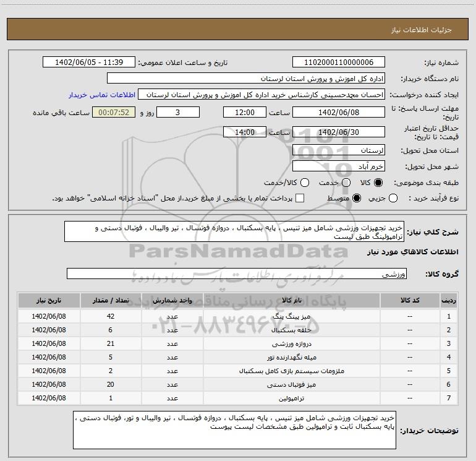Select the item name ترامپولین
The height and width of the screenshot is (461, 476).
(x=291, y=398)
